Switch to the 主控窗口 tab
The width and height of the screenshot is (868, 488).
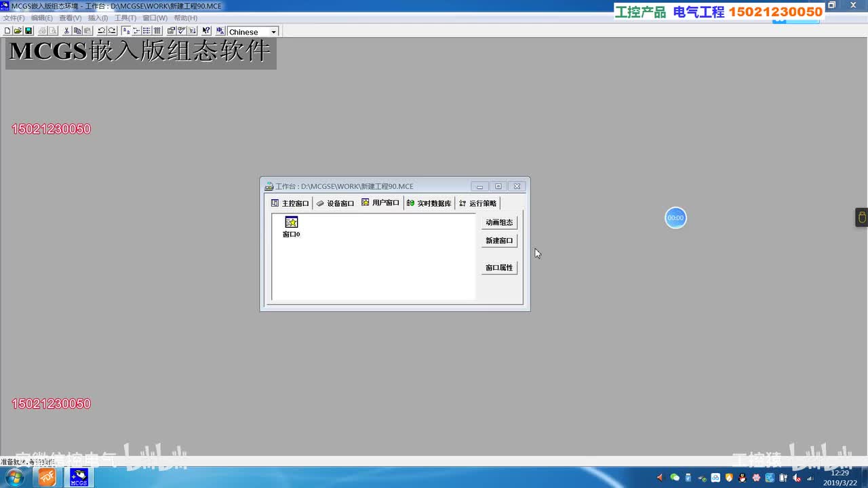pyautogui.click(x=290, y=203)
